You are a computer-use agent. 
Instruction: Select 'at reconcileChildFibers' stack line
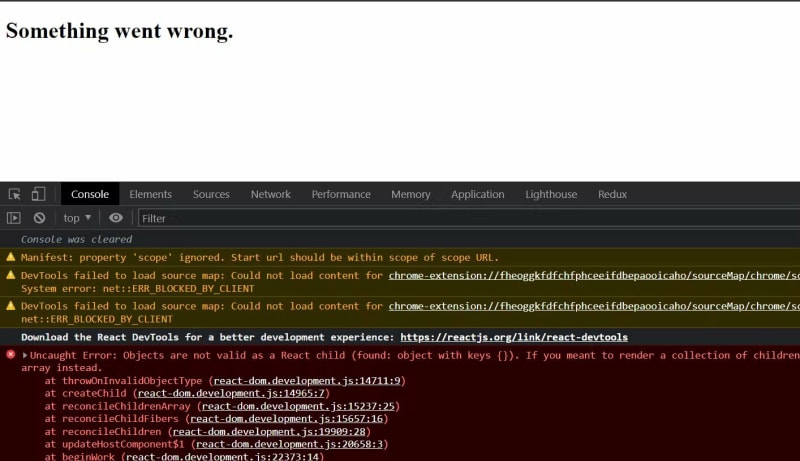point(216,419)
